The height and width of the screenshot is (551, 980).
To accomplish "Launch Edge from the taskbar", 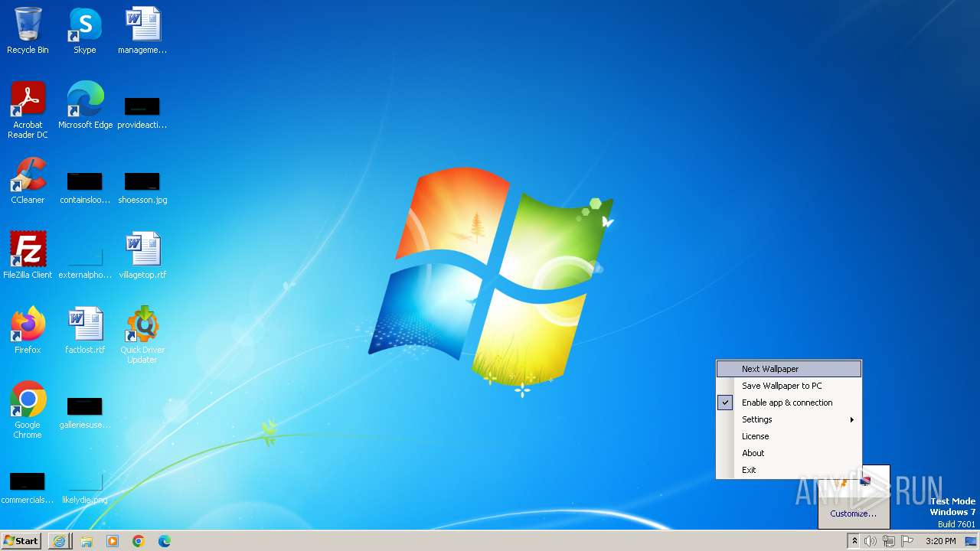I will (x=165, y=541).
